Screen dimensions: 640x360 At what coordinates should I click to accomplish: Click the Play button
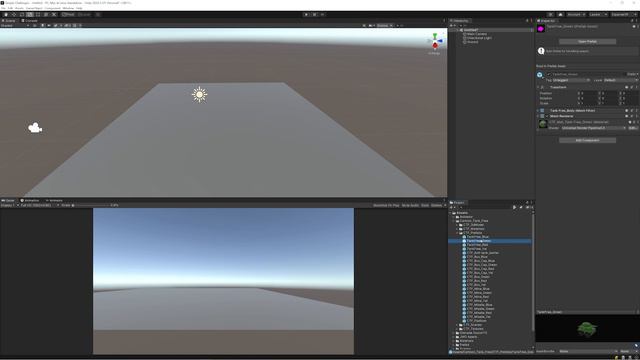306,15
